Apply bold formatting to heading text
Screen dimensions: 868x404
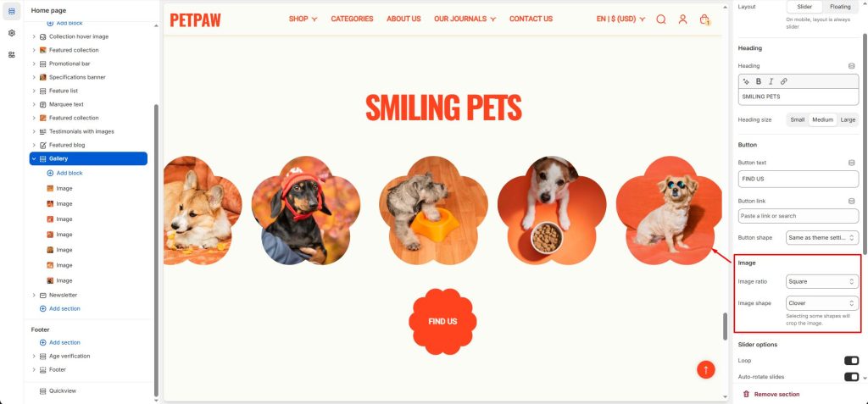pyautogui.click(x=759, y=81)
